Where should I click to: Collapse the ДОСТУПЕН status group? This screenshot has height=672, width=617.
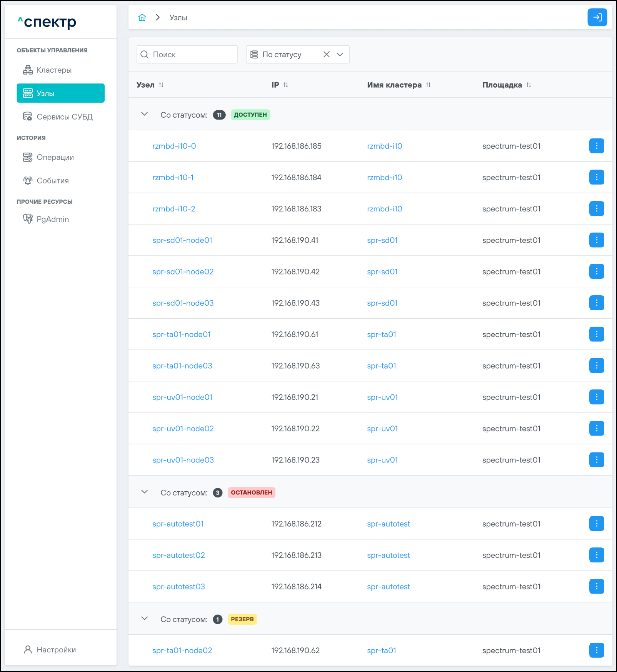tap(145, 114)
